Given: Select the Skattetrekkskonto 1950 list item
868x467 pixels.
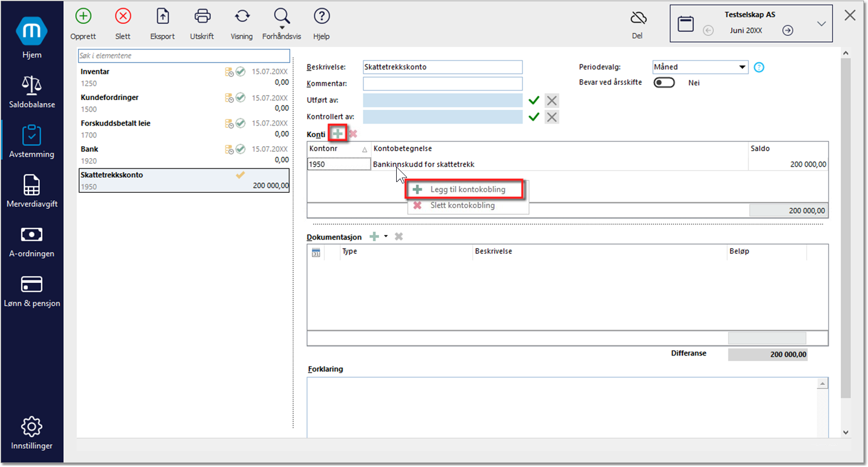Looking at the screenshot, I should coord(184,180).
